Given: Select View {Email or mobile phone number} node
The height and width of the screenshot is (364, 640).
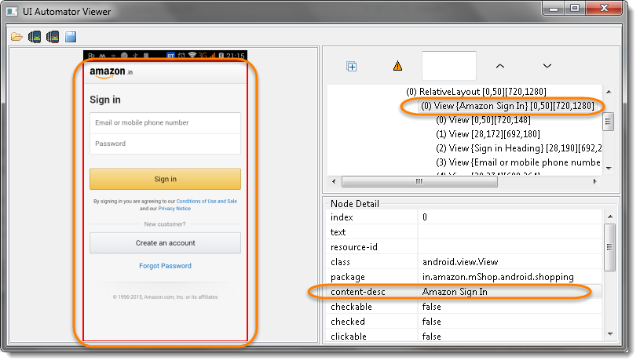Looking at the screenshot, I should tap(518, 162).
